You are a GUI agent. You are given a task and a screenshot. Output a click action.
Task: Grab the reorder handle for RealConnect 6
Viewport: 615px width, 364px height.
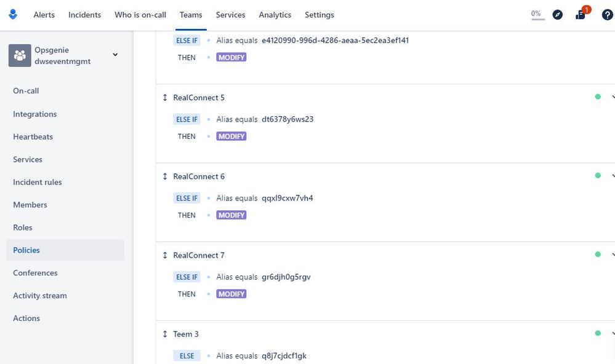click(165, 176)
